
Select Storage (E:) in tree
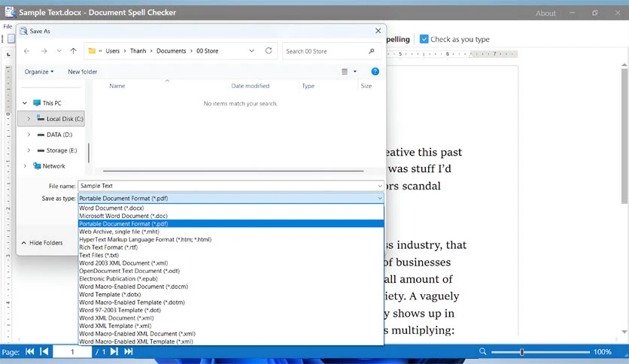coord(62,150)
